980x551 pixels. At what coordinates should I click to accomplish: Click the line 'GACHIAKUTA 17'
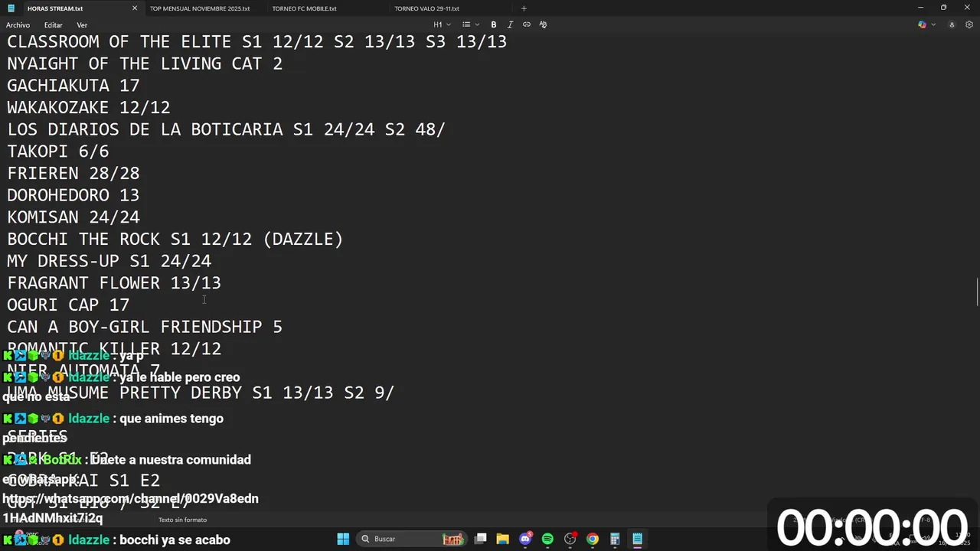coord(73,85)
